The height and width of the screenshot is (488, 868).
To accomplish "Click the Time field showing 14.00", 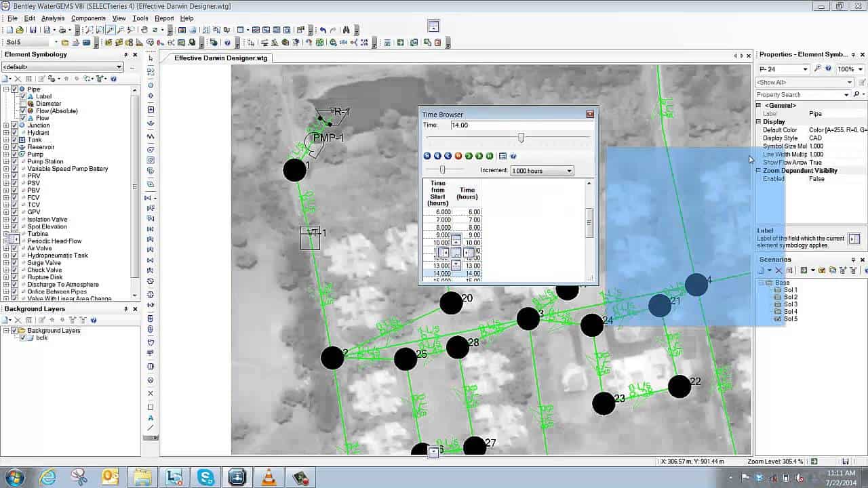I will tap(521, 125).
